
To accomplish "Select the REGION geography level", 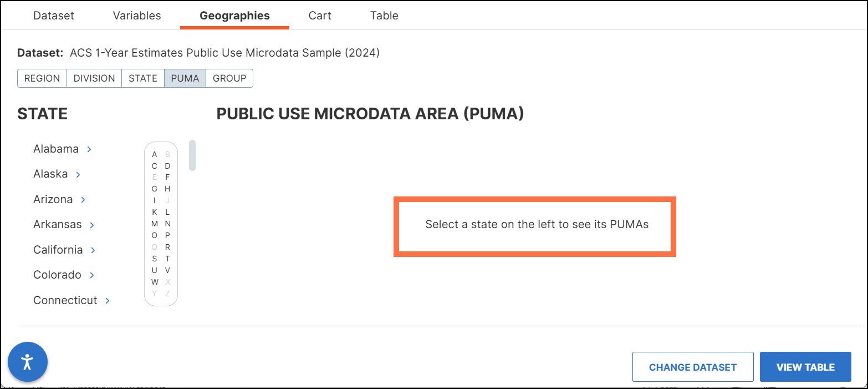I will [42, 78].
